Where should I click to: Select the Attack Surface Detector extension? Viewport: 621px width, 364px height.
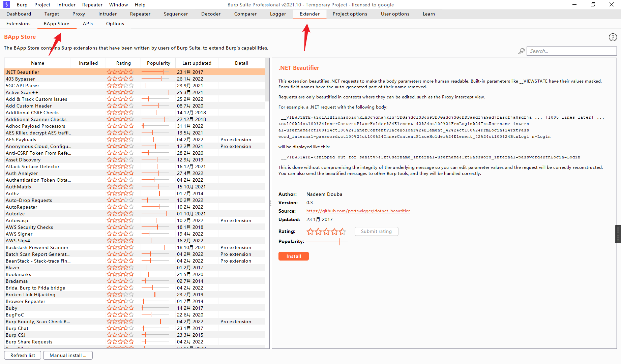point(135,166)
